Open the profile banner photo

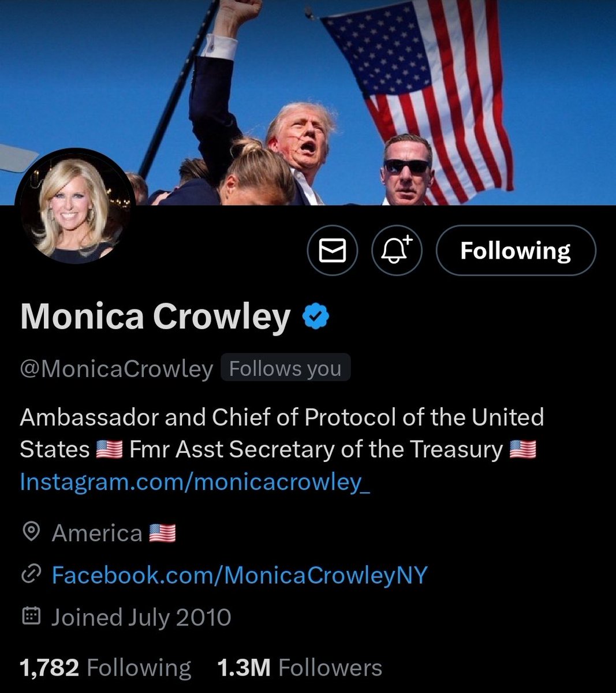(308, 102)
